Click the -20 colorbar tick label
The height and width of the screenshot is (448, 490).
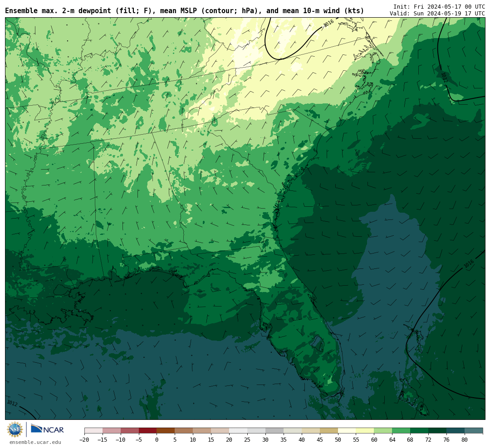click(84, 439)
